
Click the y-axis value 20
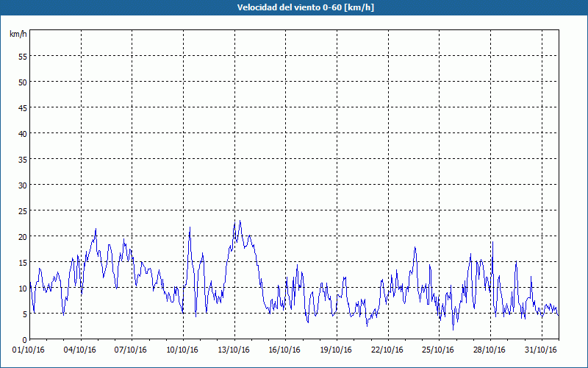coord(23,236)
